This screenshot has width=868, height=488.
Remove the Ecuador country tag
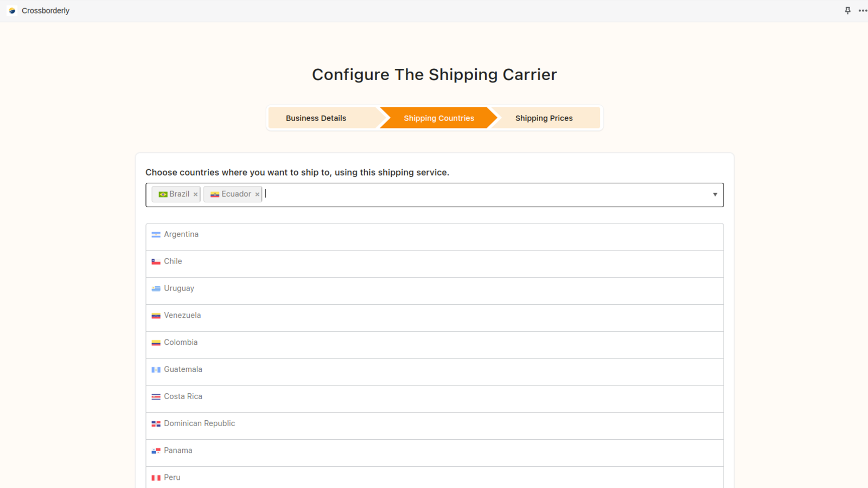click(257, 194)
